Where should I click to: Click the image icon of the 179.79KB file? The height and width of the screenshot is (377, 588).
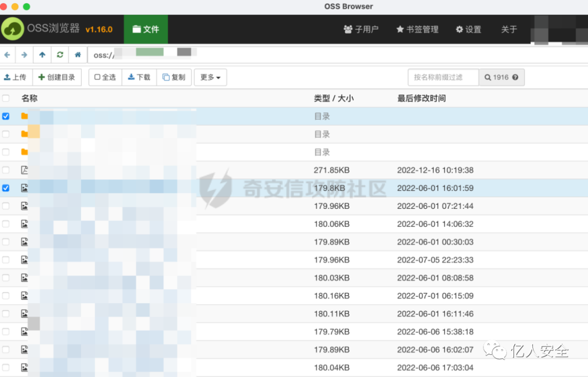[x=24, y=331]
